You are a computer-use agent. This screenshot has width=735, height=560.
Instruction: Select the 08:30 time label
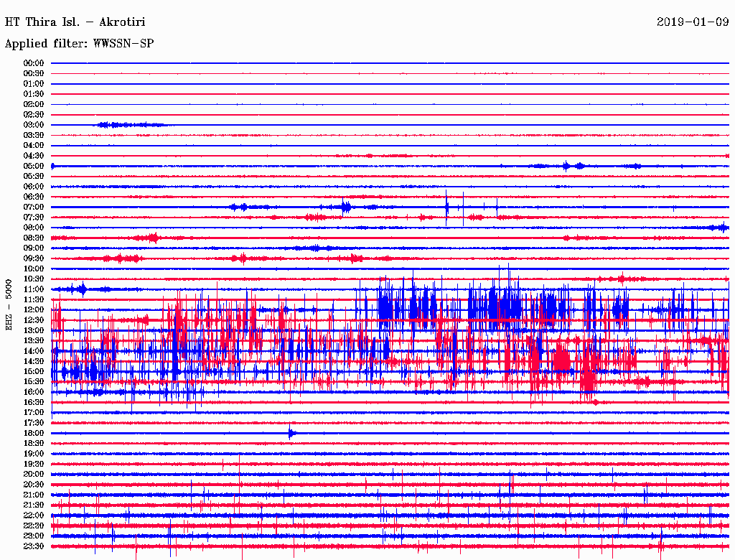click(33, 238)
